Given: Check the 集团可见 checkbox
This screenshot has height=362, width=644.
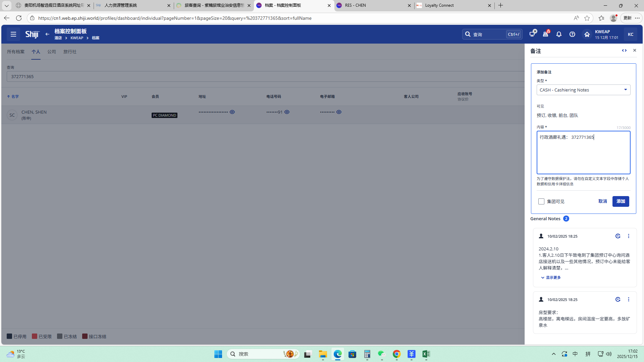Looking at the screenshot, I should pos(541,201).
